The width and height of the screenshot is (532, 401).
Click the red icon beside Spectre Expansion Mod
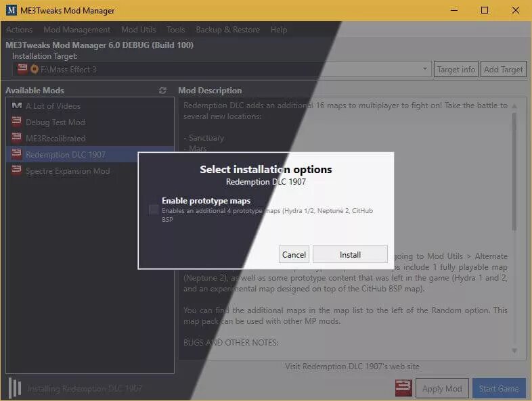17,170
